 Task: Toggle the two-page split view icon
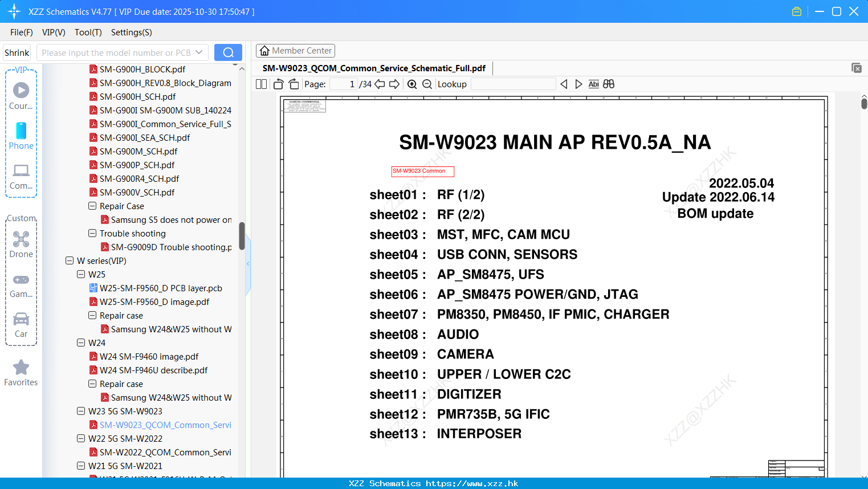coord(262,84)
